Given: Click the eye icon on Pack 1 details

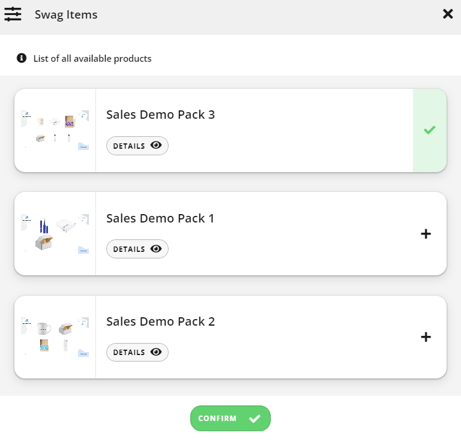Looking at the screenshot, I should 156,249.
